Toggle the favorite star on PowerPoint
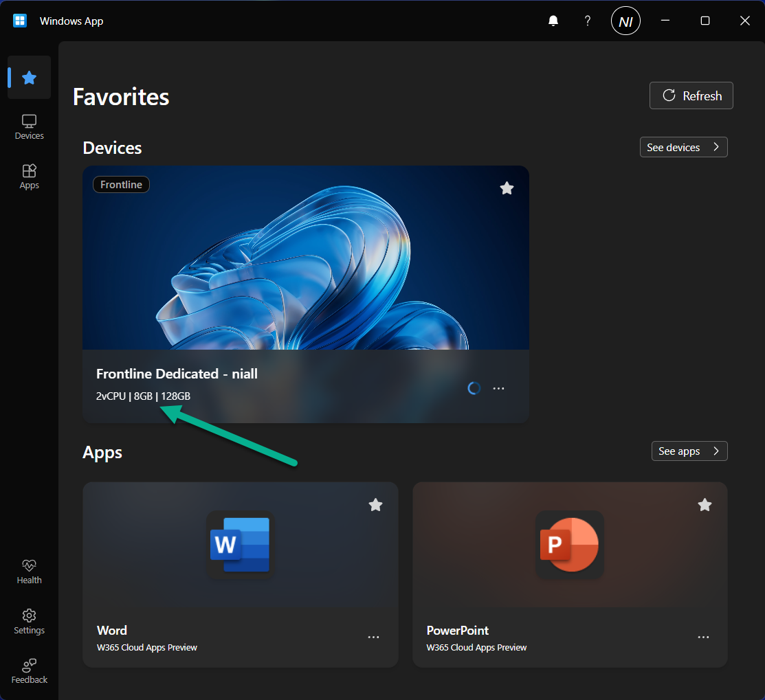Image resolution: width=765 pixels, height=700 pixels. (x=705, y=505)
